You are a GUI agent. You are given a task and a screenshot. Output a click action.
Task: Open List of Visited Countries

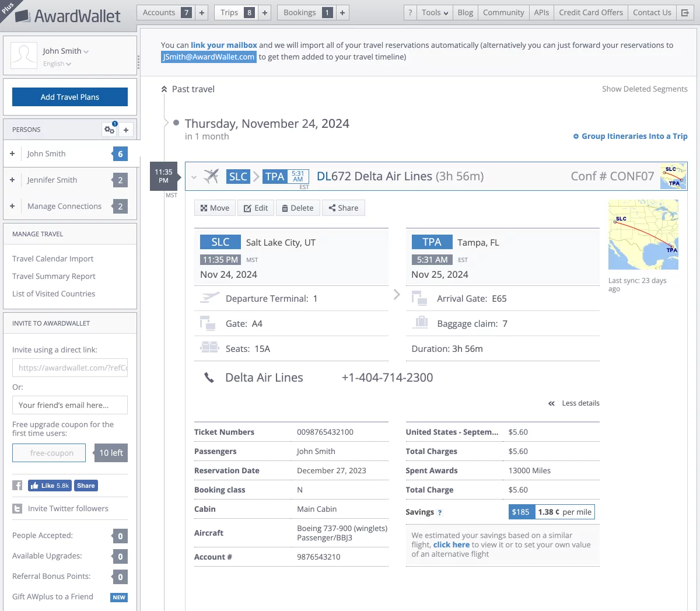(54, 294)
